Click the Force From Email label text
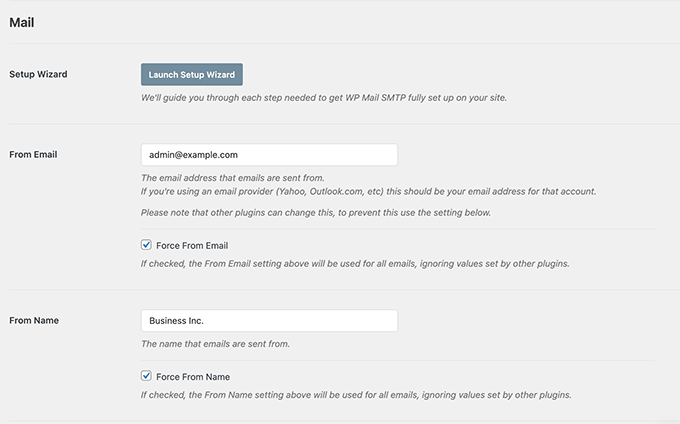680x424 pixels. tap(192, 246)
